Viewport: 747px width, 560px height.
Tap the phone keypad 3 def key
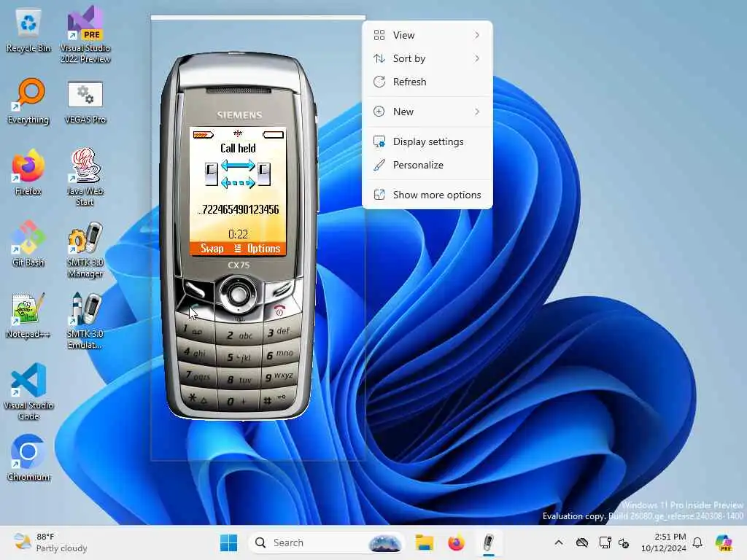(x=279, y=331)
